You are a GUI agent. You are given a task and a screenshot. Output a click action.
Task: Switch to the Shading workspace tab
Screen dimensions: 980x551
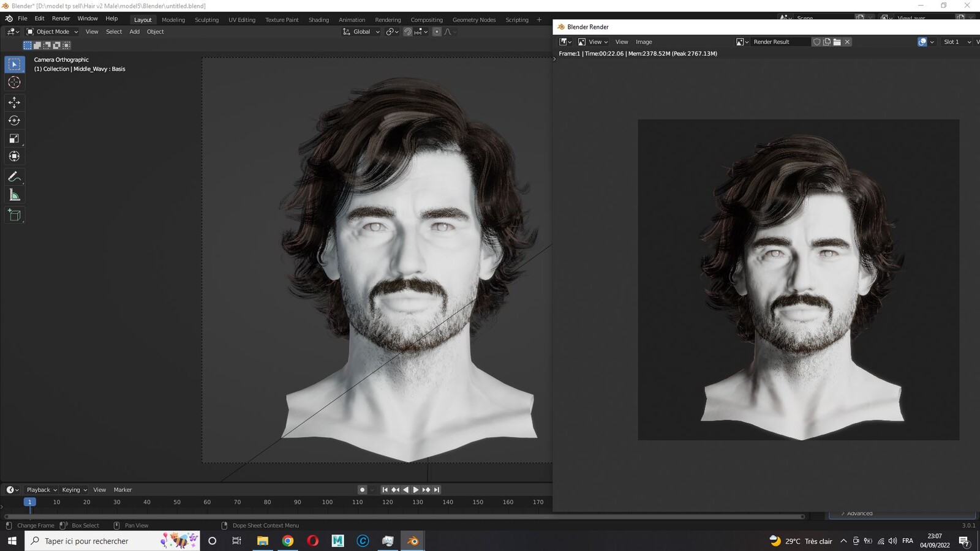[318, 20]
